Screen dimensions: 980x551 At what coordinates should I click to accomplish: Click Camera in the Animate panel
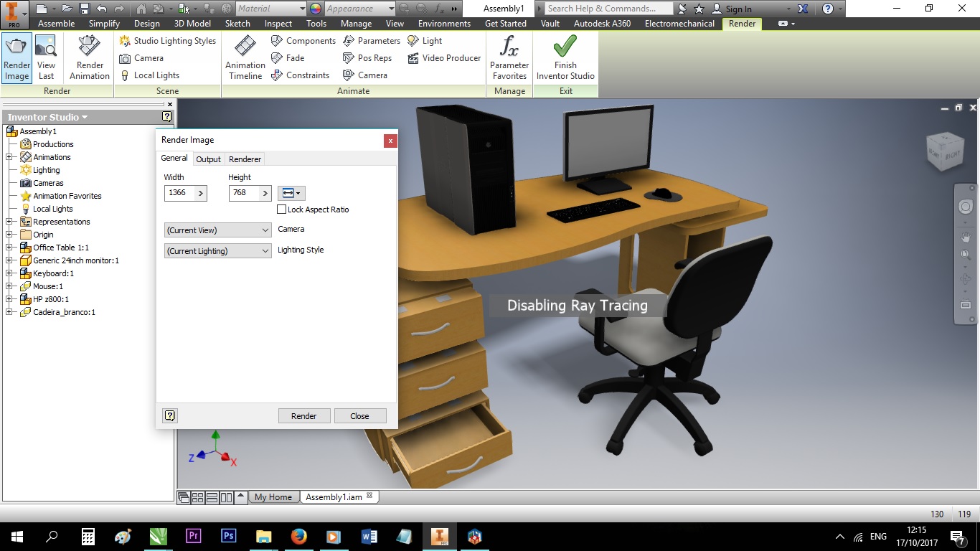(x=365, y=75)
